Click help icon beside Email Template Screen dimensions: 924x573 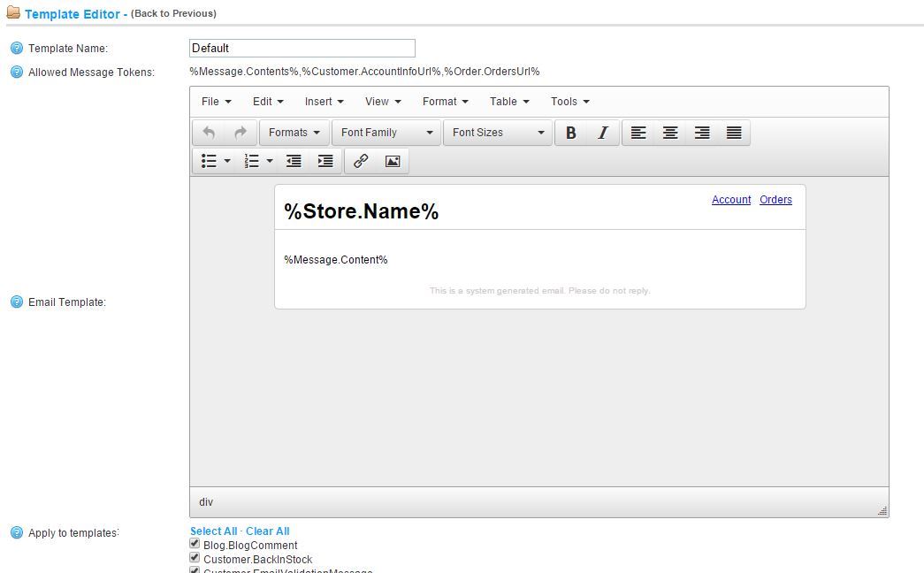point(16,302)
